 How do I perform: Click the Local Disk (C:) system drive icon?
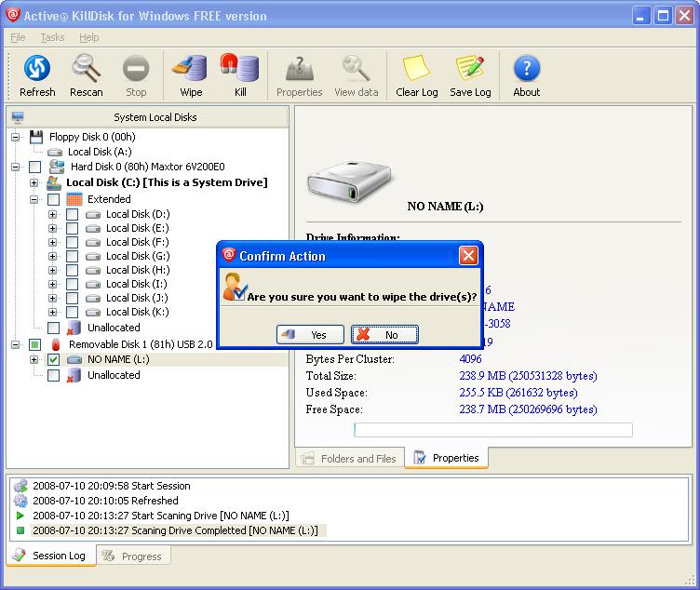tap(54, 182)
